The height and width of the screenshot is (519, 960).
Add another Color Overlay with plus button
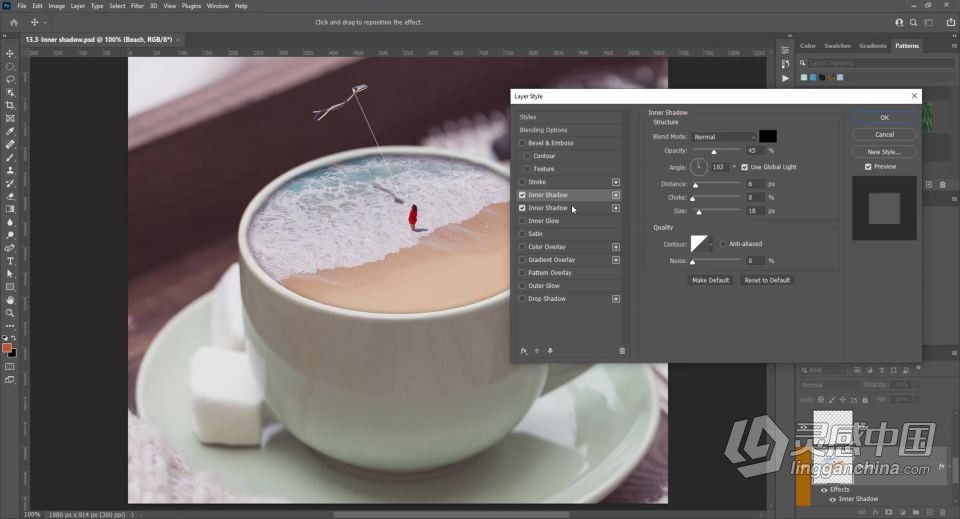(x=616, y=247)
